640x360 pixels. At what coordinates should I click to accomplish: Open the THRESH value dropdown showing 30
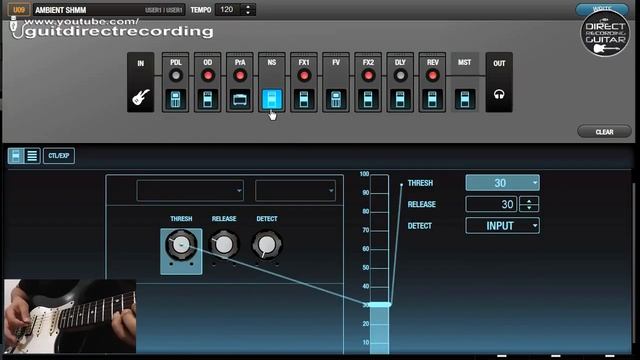point(502,183)
